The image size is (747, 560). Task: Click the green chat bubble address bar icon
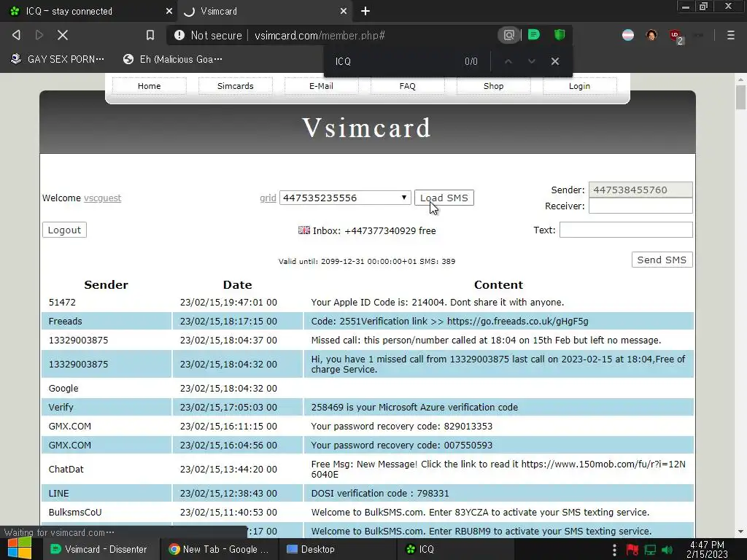533,35
